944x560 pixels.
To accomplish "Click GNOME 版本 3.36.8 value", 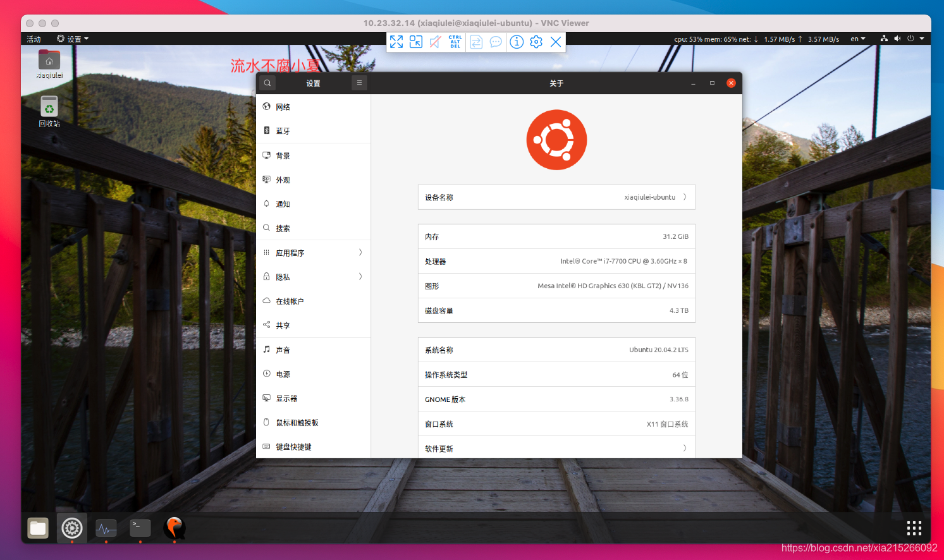I will 679,399.
